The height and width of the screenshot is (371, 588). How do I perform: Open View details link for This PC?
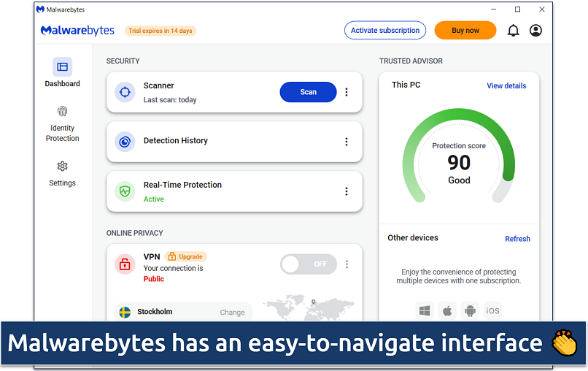[x=506, y=85]
